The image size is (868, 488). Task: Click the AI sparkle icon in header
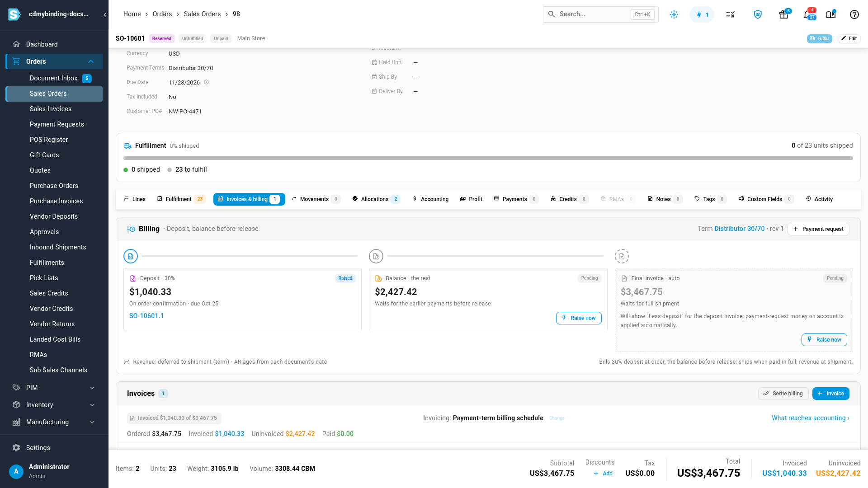(674, 14)
